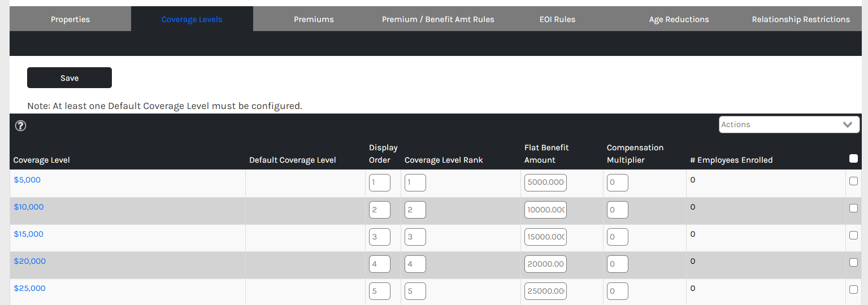Open the $15,000 coverage level link
The height and width of the screenshot is (305, 868).
[x=29, y=234]
